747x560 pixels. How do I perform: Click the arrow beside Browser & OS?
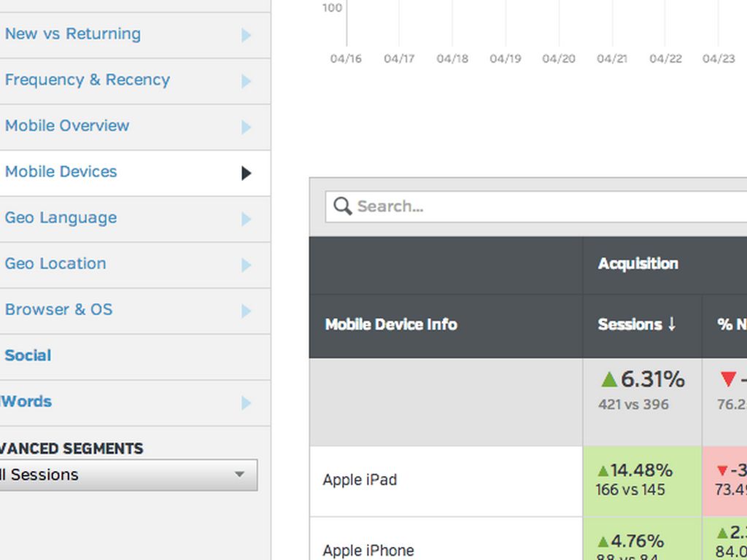[x=246, y=311]
